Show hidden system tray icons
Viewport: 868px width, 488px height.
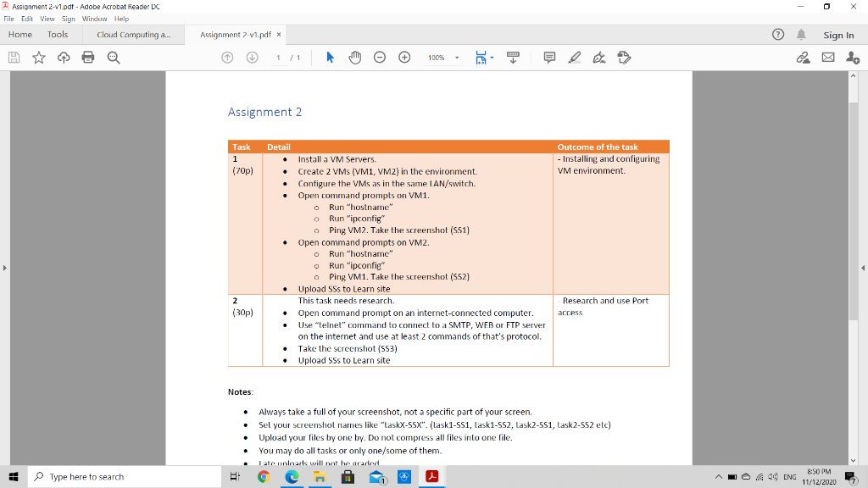click(719, 476)
